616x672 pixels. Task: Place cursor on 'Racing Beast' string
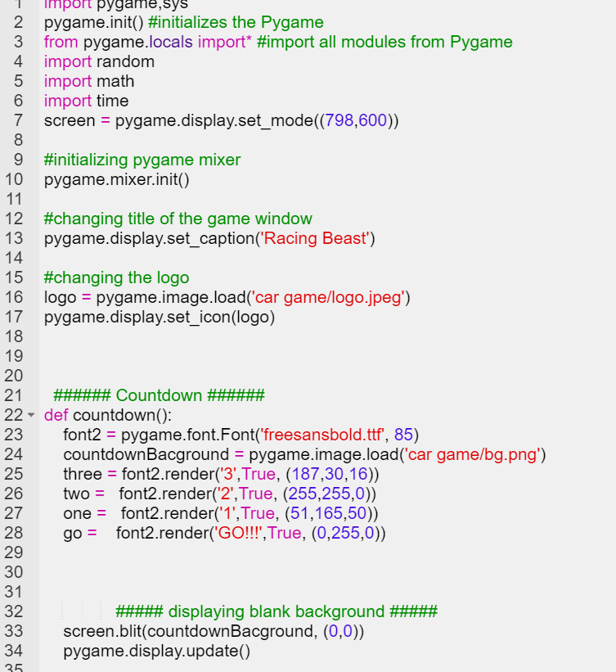pyautogui.click(x=315, y=238)
